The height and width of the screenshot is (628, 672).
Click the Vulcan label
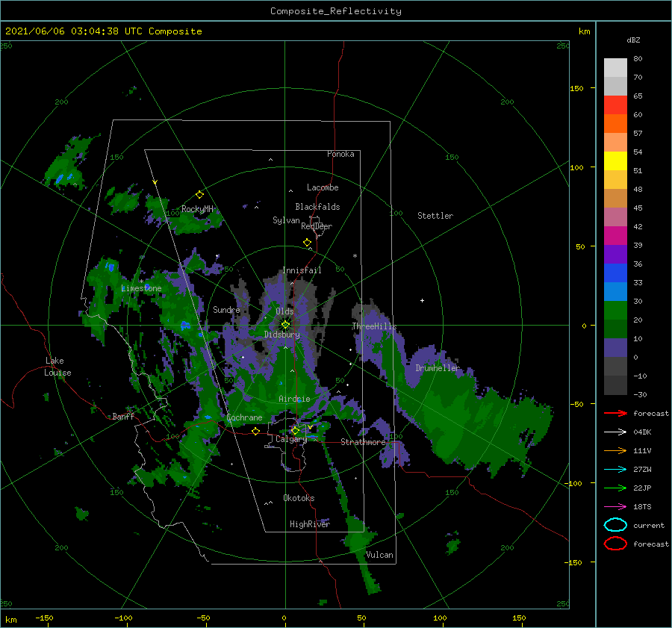coord(379,555)
